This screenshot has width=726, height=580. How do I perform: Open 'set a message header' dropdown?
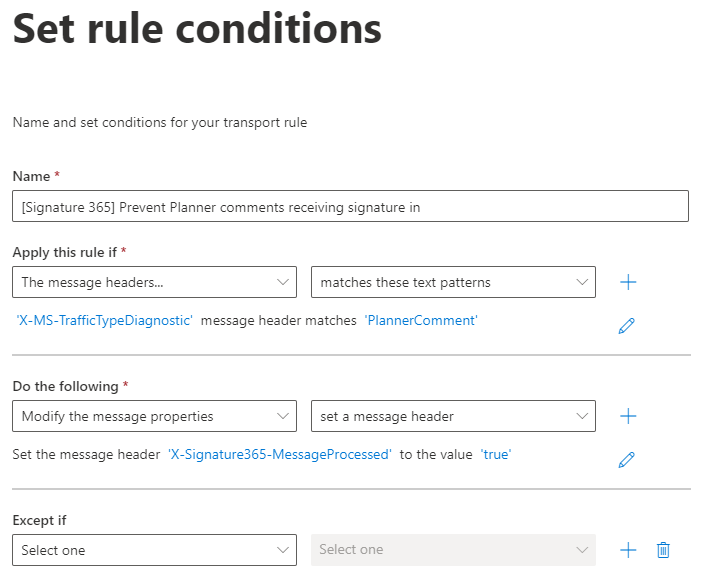pos(453,416)
